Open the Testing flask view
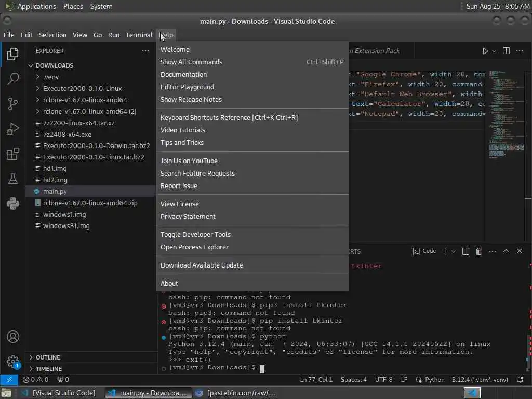Viewport: 532px width, 399px height. [x=13, y=179]
